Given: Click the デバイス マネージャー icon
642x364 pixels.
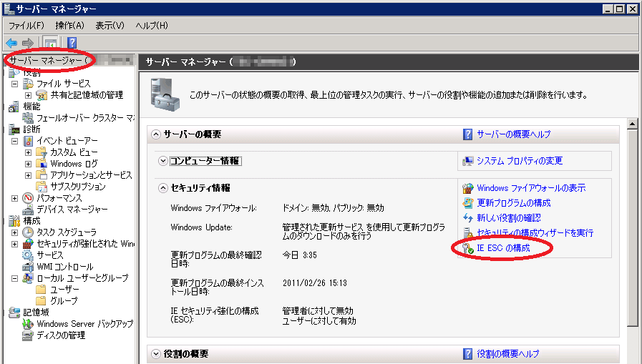Looking at the screenshot, I should click(x=28, y=210).
